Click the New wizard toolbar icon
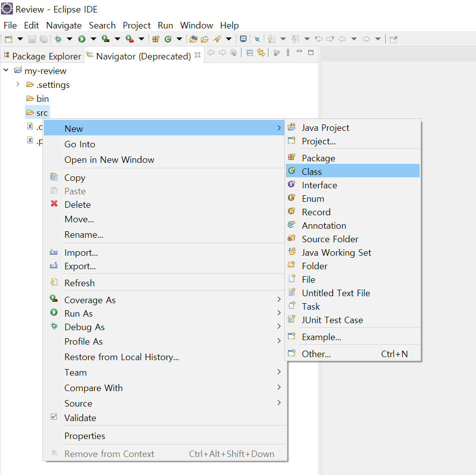Image resolution: width=476 pixels, height=475 pixels. [x=9, y=39]
